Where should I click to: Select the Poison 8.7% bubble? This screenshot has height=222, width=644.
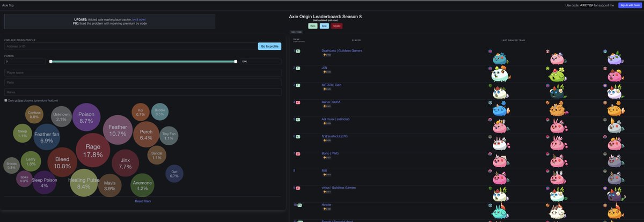pyautogui.click(x=86, y=117)
